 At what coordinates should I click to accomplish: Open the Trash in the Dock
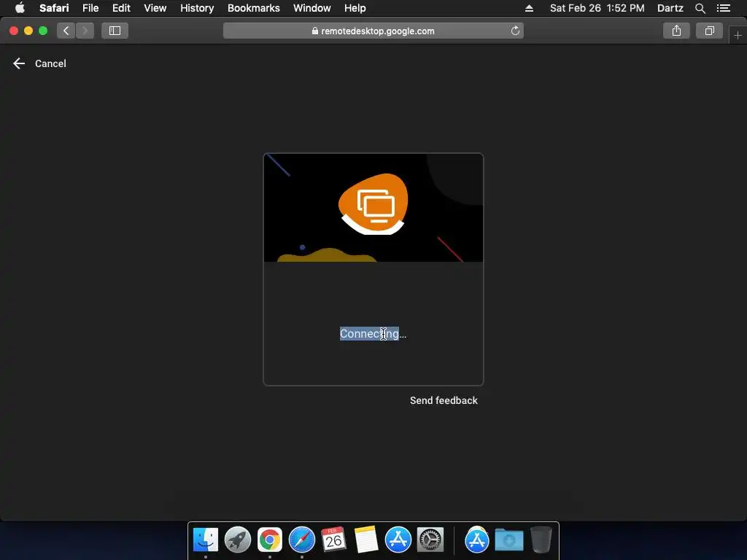[x=541, y=540]
